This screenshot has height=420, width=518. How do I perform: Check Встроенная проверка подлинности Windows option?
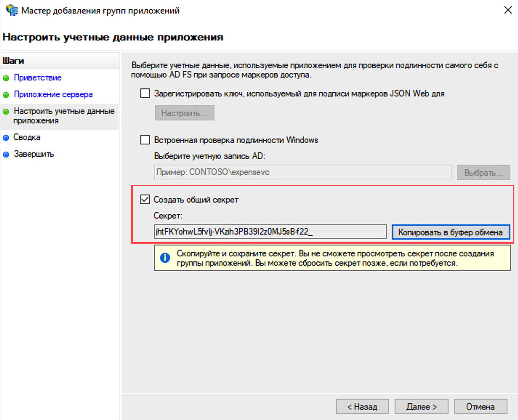tap(145, 140)
